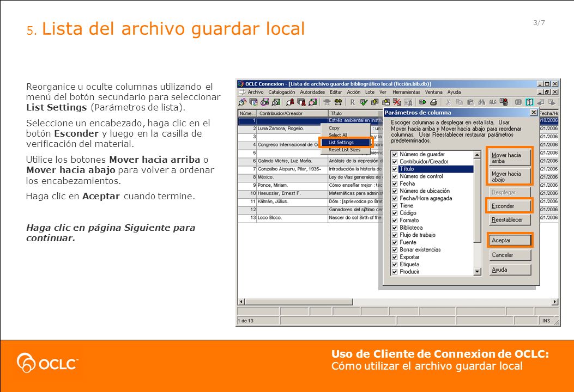Toggle the Fecha checkbox
Viewport: 574px width, 392px height.
pyautogui.click(x=395, y=183)
